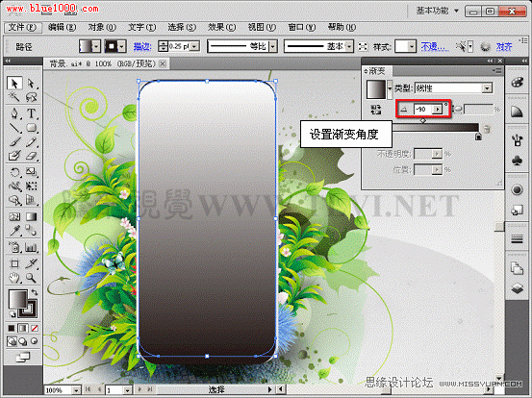Open the stroke weight dropdown
Viewport: 532px width, 398px height.
(194, 46)
